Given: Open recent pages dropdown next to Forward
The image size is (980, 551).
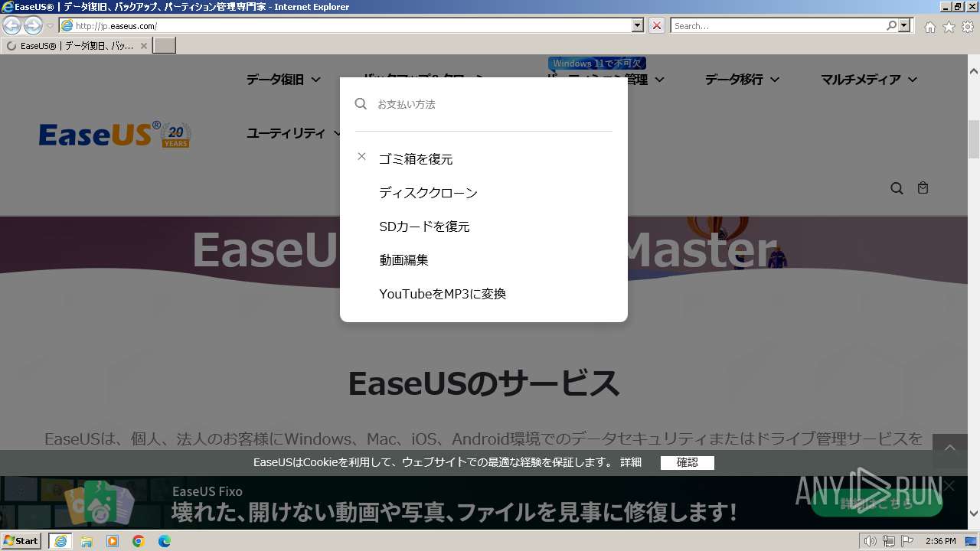Looking at the screenshot, I should click(x=51, y=26).
